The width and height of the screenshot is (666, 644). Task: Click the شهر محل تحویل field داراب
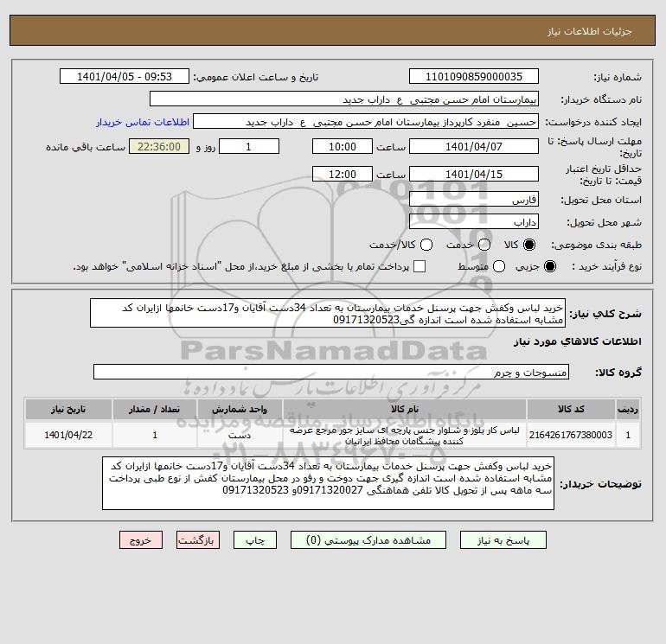point(474,221)
